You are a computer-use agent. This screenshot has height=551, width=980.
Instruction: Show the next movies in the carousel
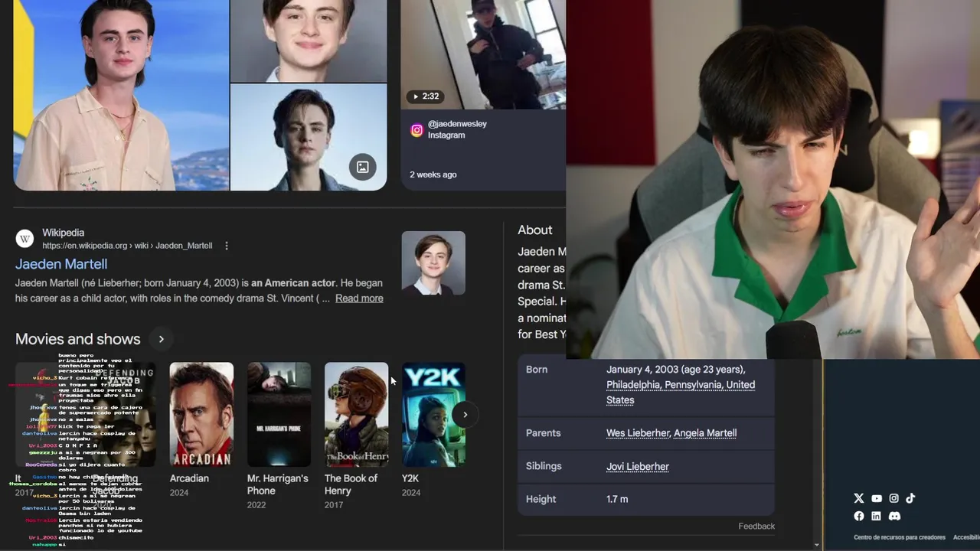(465, 415)
